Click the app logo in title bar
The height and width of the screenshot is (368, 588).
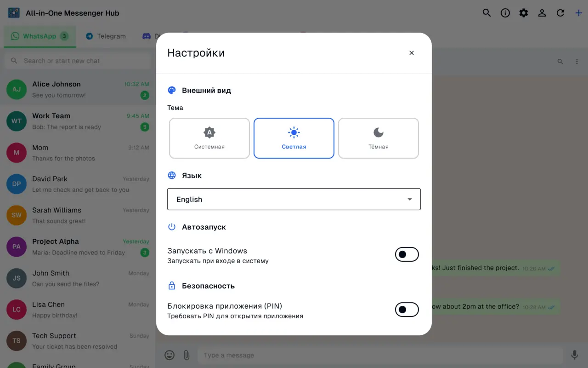pyautogui.click(x=14, y=13)
